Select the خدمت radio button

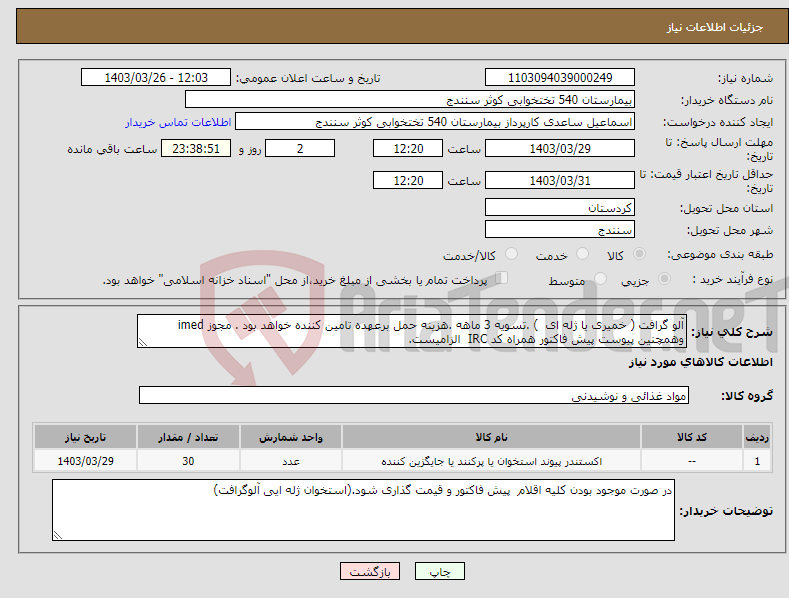tap(582, 254)
